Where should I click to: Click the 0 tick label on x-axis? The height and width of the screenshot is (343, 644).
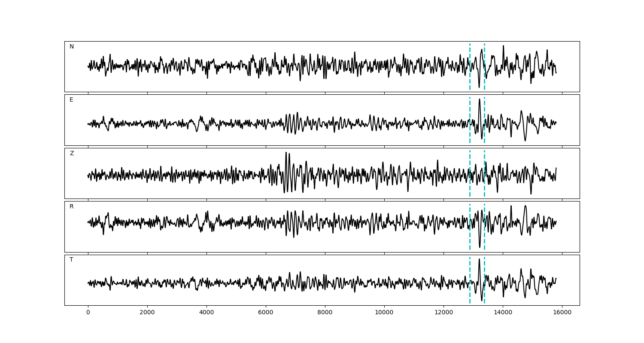tap(88, 313)
